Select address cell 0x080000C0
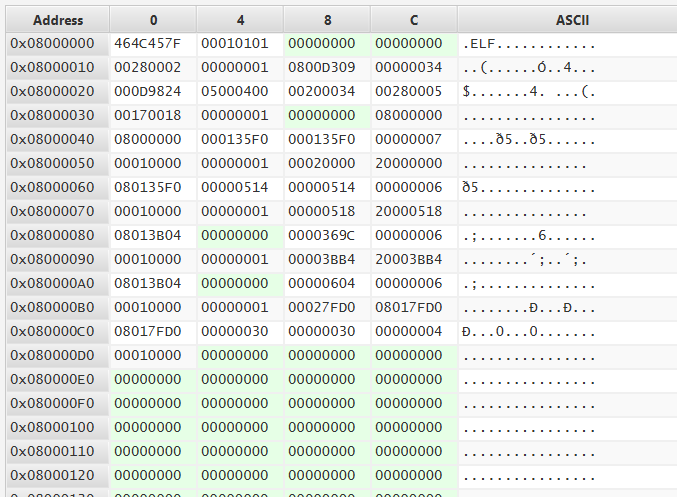 [58, 331]
